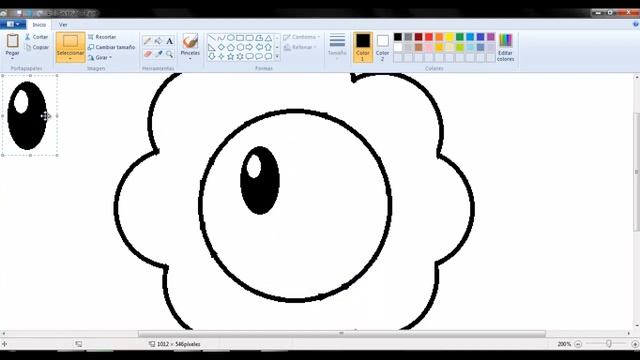640x360 pixels.
Task: Click the Copiar button
Action: [37, 47]
